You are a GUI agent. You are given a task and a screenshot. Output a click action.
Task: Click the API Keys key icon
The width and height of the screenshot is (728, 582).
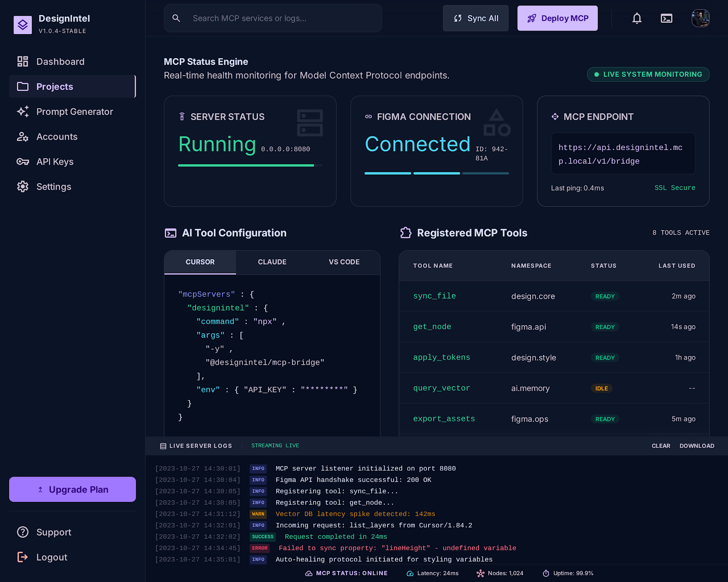tap(23, 161)
